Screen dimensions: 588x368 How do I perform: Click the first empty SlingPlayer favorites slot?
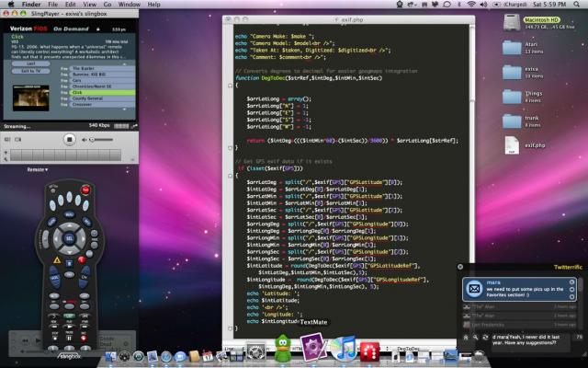pyautogui.click(x=17, y=155)
